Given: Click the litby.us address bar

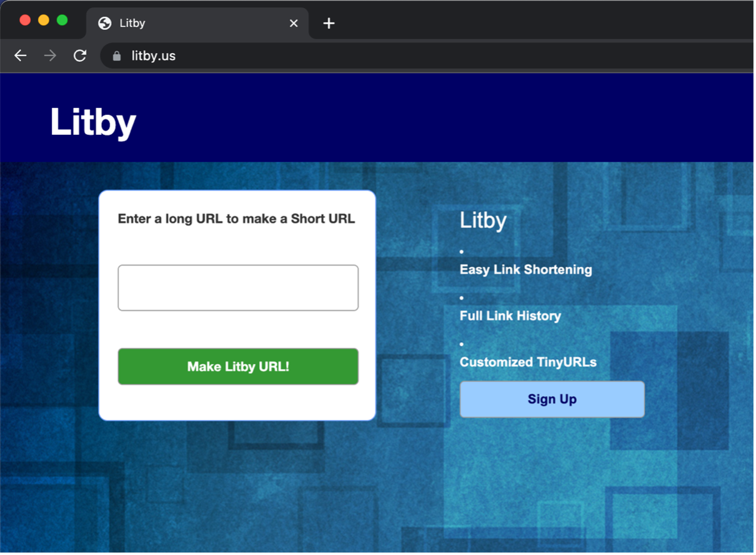Looking at the screenshot, I should tap(250, 56).
